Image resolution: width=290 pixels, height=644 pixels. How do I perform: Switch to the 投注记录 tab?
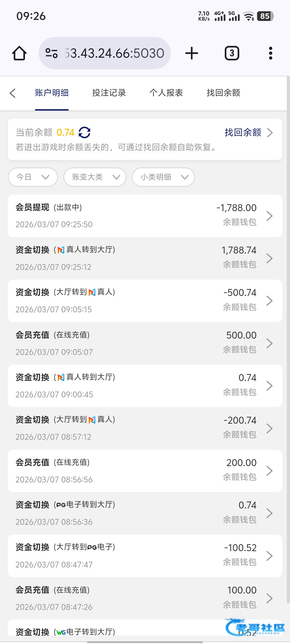click(x=109, y=93)
